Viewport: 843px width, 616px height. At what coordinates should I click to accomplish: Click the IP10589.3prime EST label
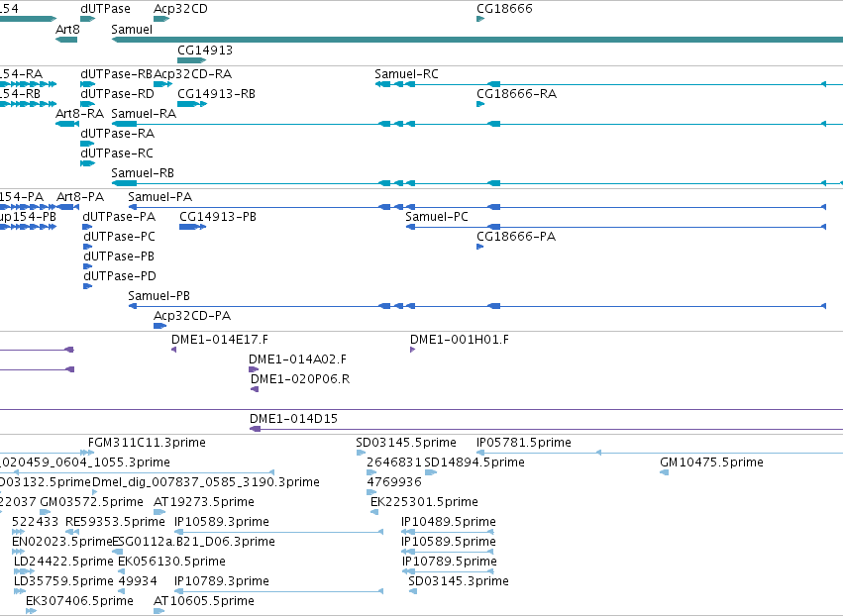(222, 522)
